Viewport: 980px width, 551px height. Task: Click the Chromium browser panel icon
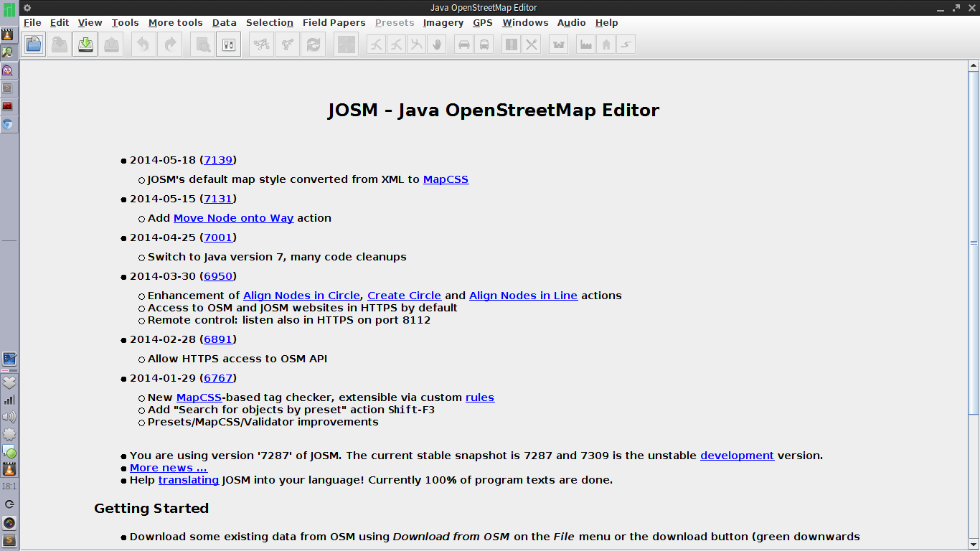pos(8,124)
